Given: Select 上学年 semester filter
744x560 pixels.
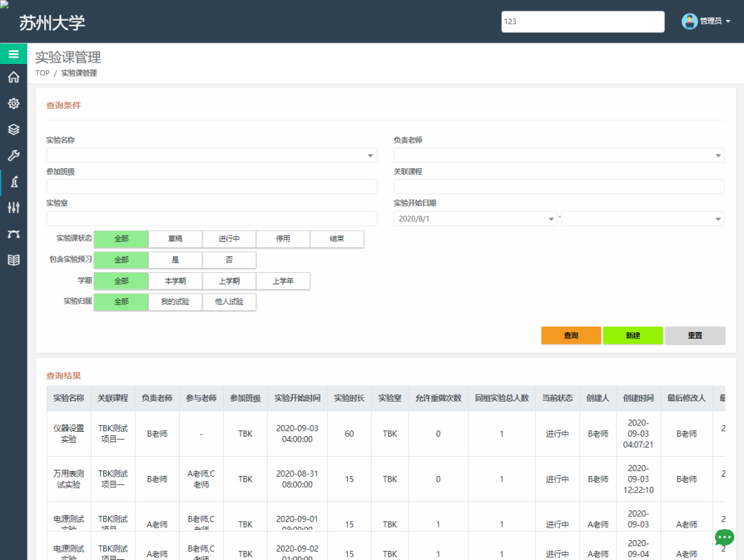Looking at the screenshot, I should (x=283, y=281).
